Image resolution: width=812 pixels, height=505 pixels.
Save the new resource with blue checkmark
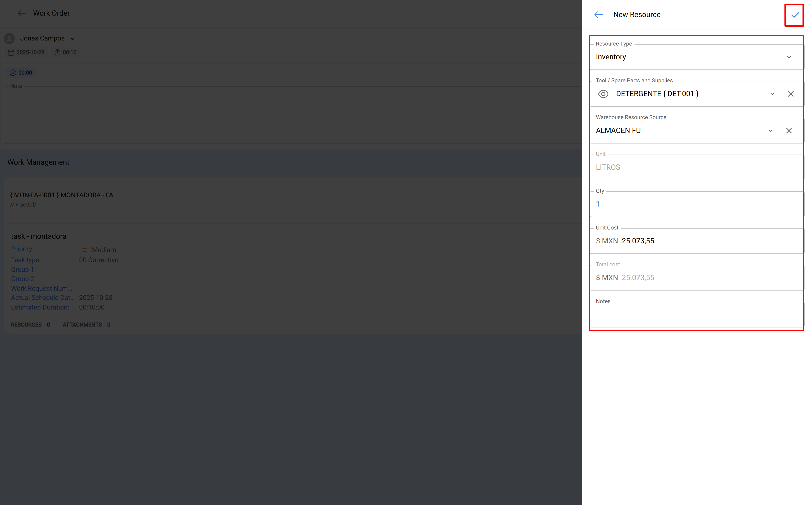[794, 15]
